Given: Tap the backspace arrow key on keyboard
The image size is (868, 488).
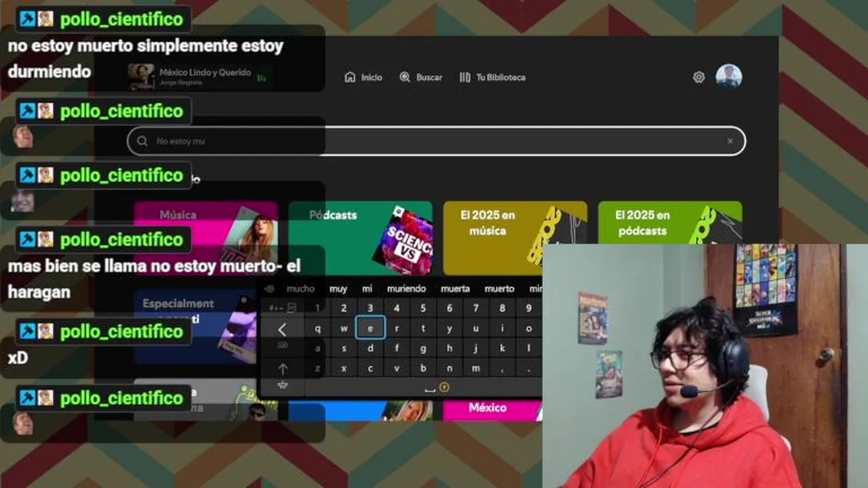Looking at the screenshot, I should (283, 329).
